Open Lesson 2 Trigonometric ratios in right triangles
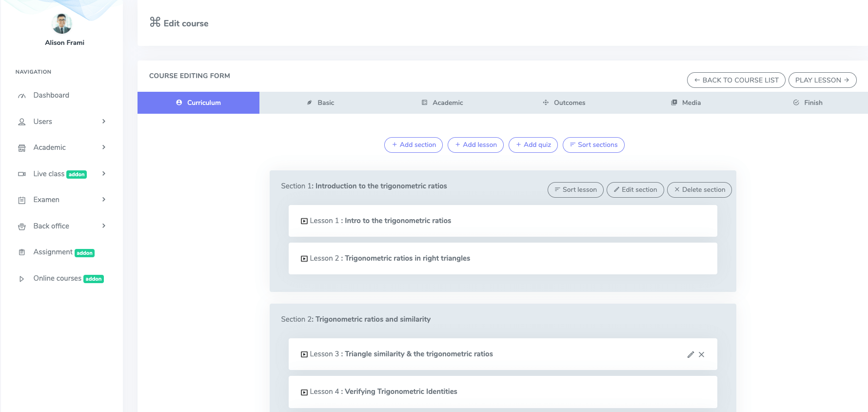The width and height of the screenshot is (868, 412). pos(407,258)
